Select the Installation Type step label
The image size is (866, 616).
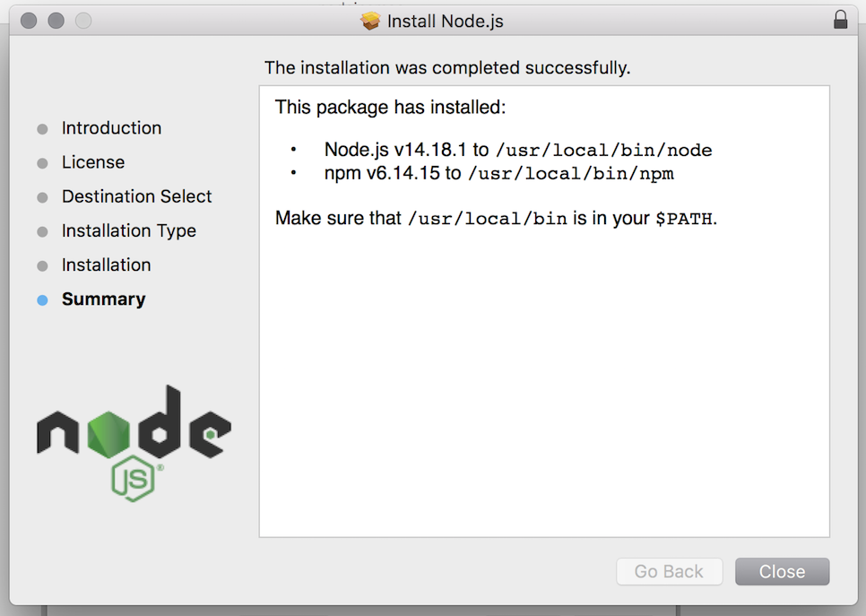click(x=128, y=230)
